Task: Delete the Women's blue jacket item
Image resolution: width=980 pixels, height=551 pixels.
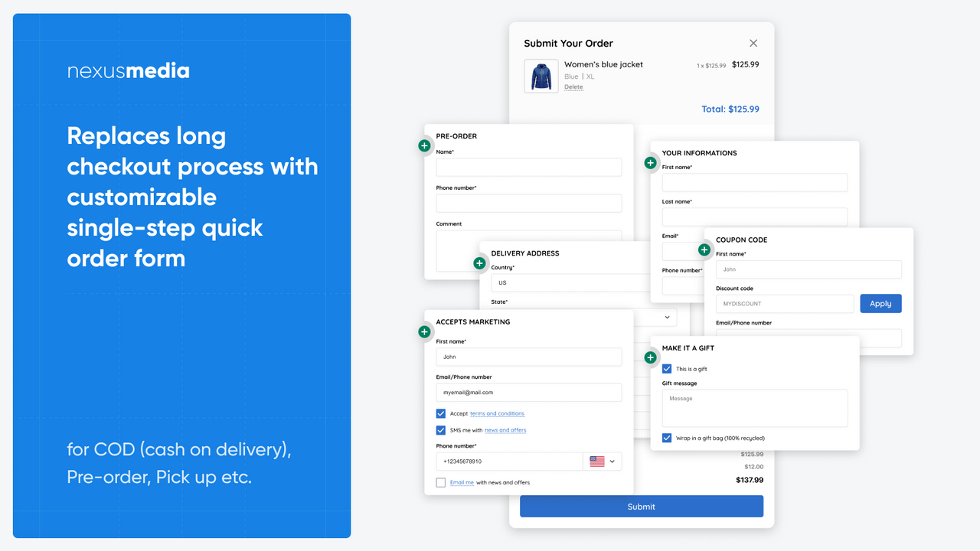Action: [573, 86]
